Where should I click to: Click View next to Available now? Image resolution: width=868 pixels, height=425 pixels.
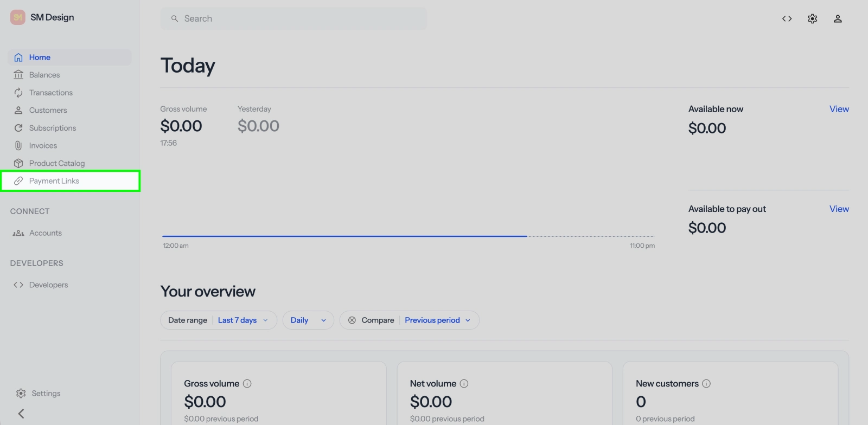click(x=839, y=109)
